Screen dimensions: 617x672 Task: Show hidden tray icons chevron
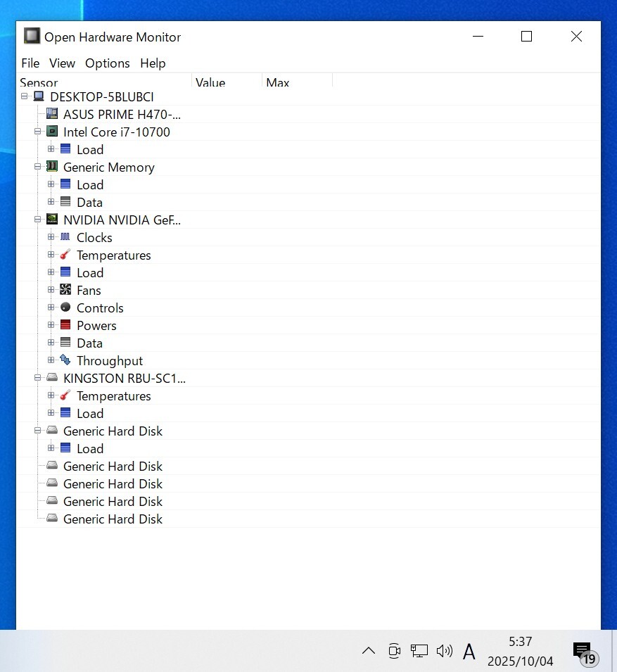(x=369, y=651)
